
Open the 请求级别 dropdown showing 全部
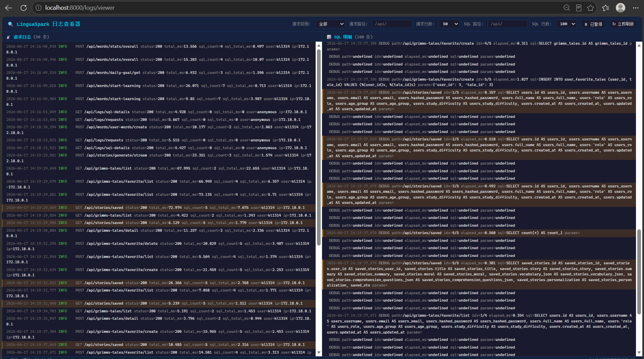click(x=330, y=24)
